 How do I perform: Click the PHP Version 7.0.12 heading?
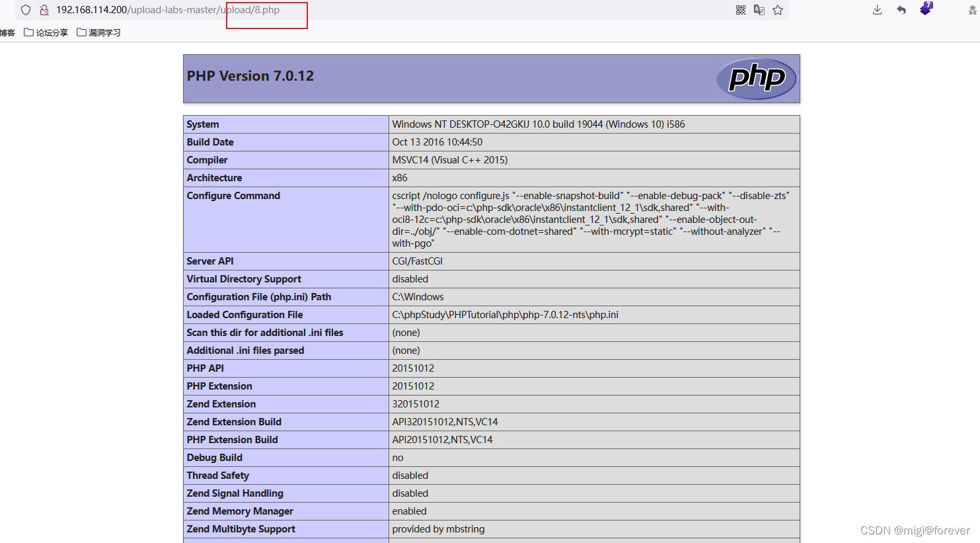pos(250,76)
